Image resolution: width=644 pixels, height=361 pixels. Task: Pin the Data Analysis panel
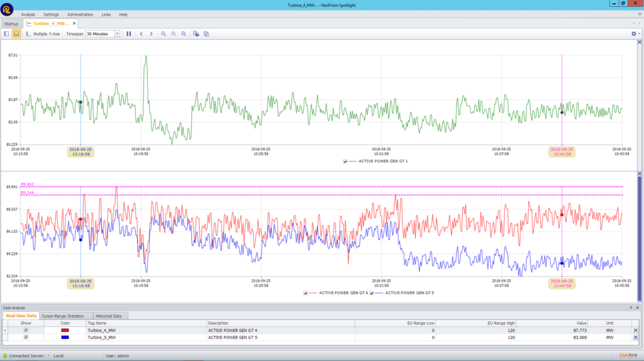(631, 308)
